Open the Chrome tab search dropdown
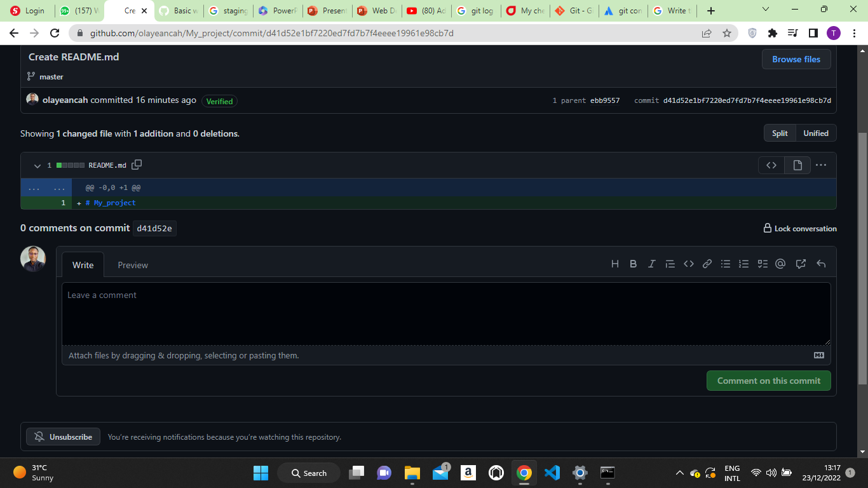 point(765,10)
